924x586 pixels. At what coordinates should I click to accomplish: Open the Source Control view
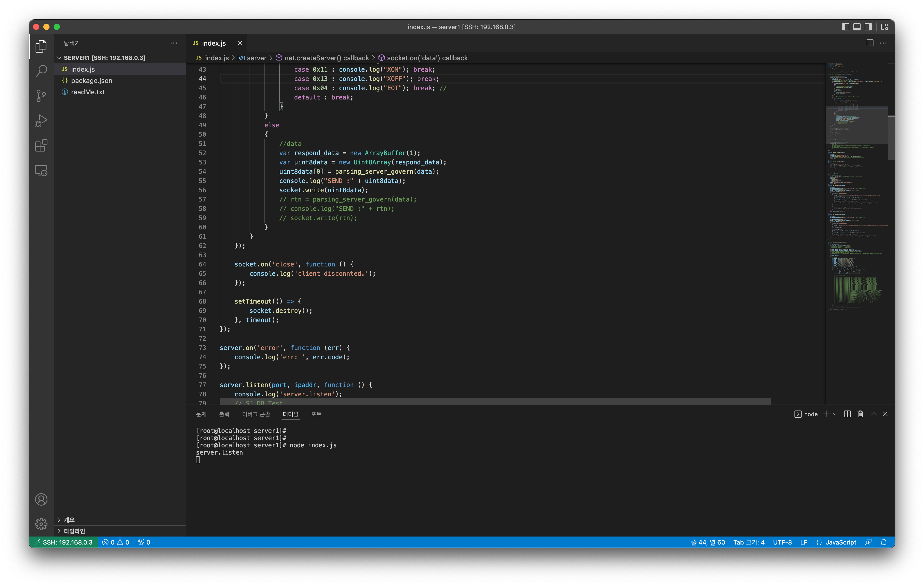click(41, 96)
